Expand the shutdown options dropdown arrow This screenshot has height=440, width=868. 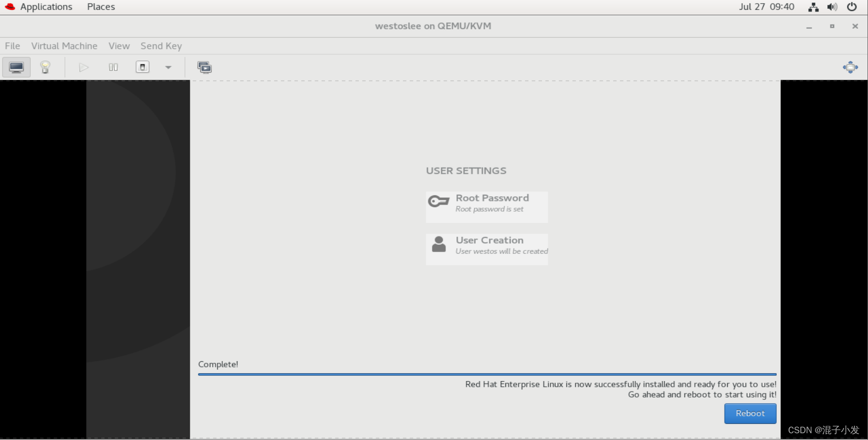pos(168,67)
